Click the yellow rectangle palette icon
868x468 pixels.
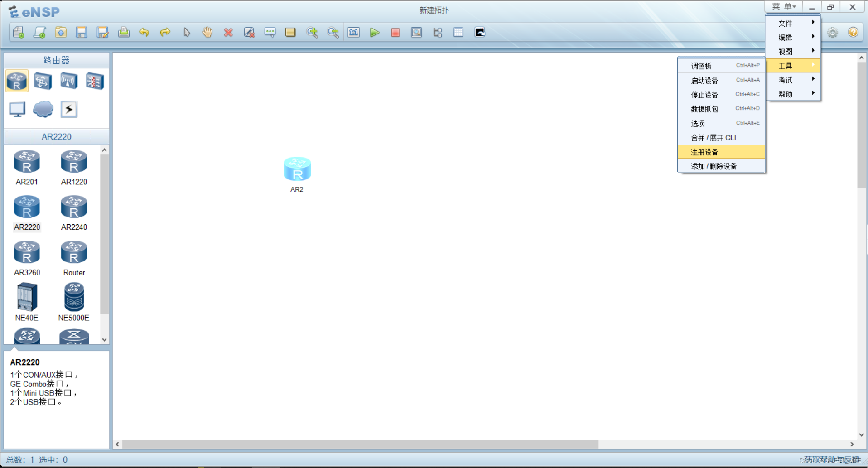(290, 32)
